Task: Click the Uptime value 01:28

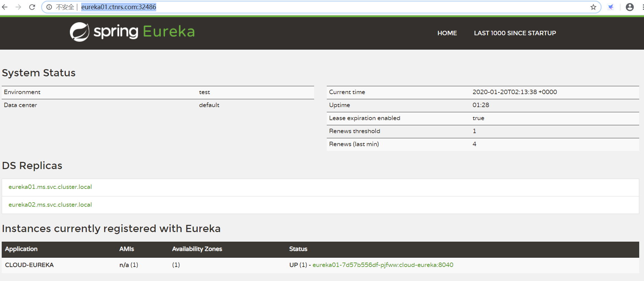Action: point(481,105)
